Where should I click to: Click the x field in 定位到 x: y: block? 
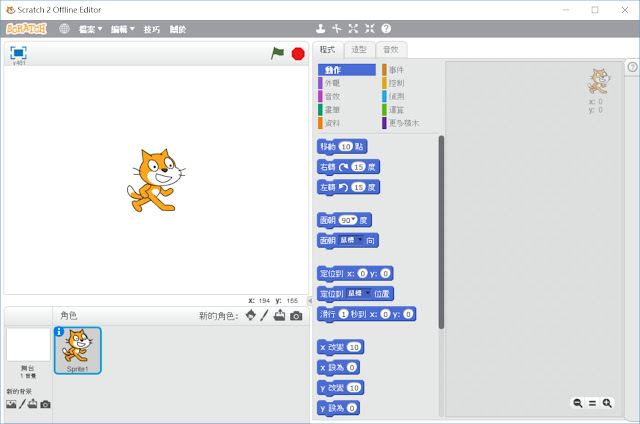point(362,273)
